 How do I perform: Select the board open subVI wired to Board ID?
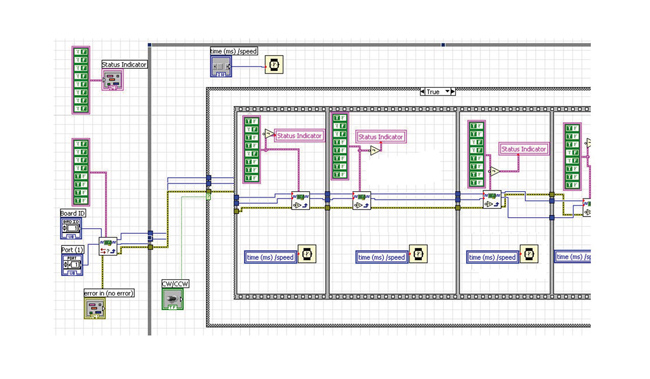pos(108,246)
